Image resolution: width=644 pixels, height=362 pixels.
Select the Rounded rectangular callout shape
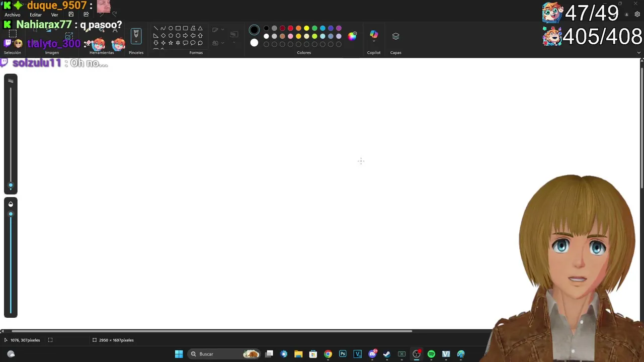(x=185, y=43)
